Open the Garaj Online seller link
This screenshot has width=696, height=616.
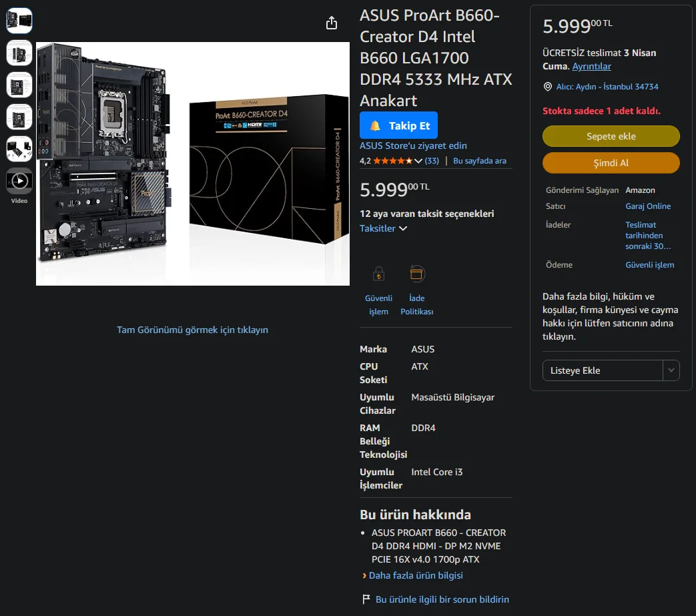[x=647, y=206]
